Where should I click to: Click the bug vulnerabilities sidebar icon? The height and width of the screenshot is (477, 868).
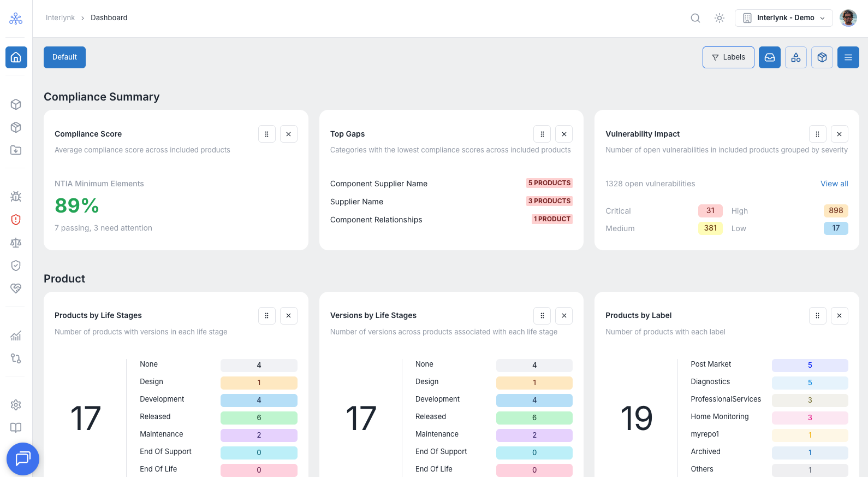(x=16, y=197)
